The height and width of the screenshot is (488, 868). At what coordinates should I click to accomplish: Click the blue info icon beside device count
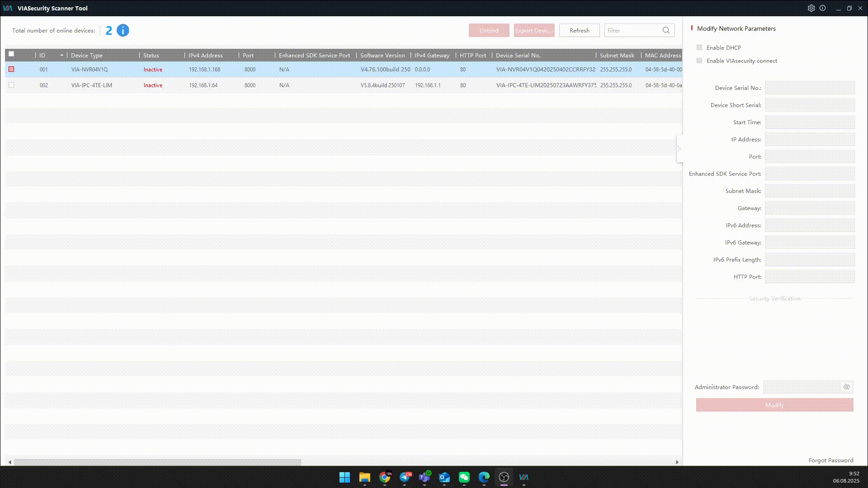[123, 30]
